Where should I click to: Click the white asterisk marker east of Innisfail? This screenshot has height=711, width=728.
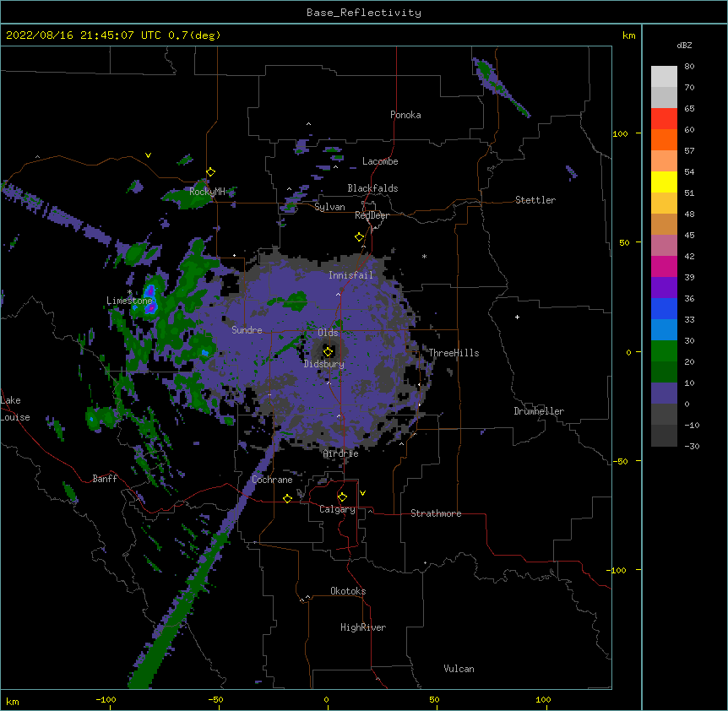tap(424, 256)
